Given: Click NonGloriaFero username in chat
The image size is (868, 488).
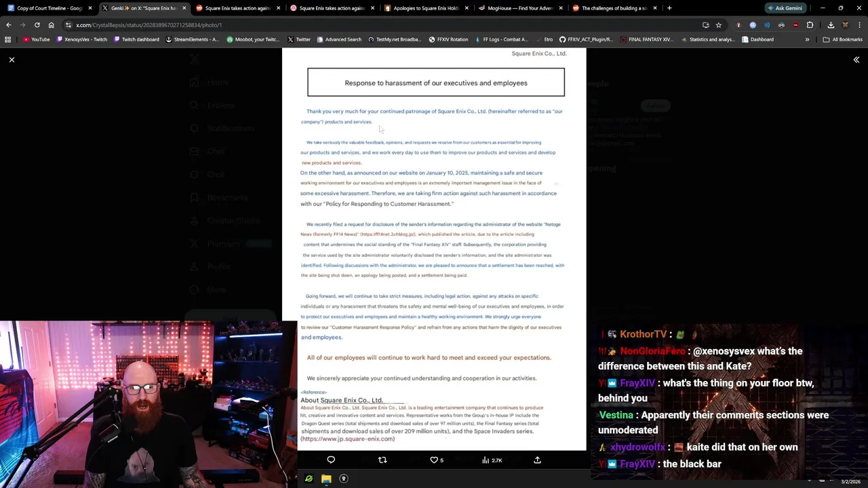Looking at the screenshot, I should (x=652, y=351).
